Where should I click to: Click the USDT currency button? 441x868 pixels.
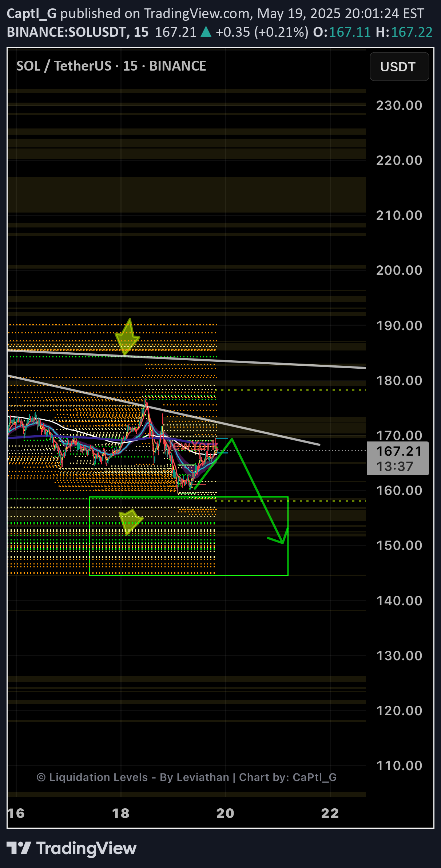tap(399, 67)
